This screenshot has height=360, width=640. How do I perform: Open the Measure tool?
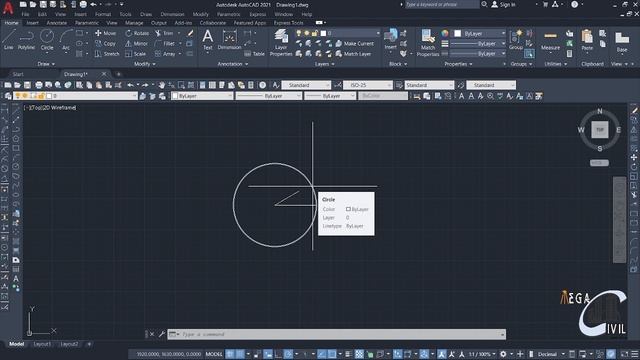pos(550,41)
